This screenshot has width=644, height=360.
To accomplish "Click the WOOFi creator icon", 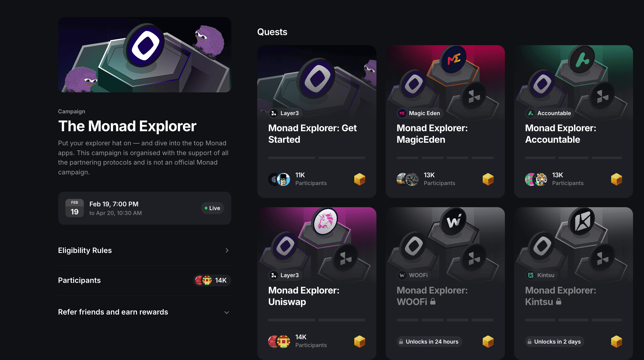I will [402, 275].
